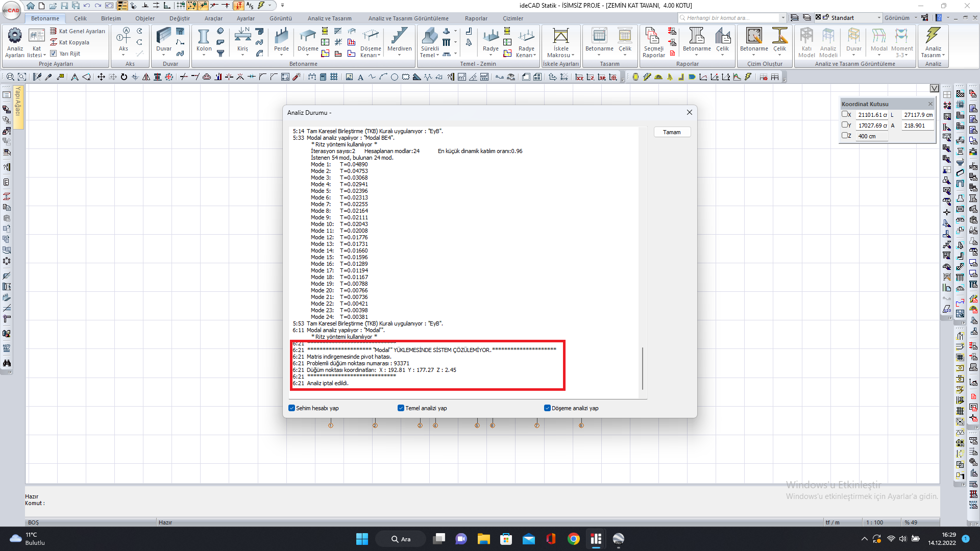Toggle Temel analizi yap checkbox
The image size is (980, 551).
[x=401, y=408]
